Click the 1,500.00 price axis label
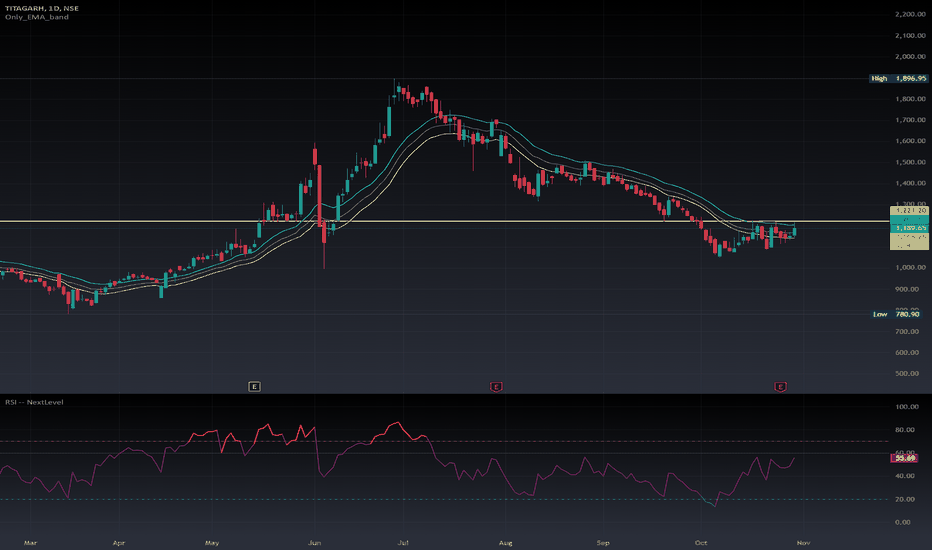 (x=910, y=162)
